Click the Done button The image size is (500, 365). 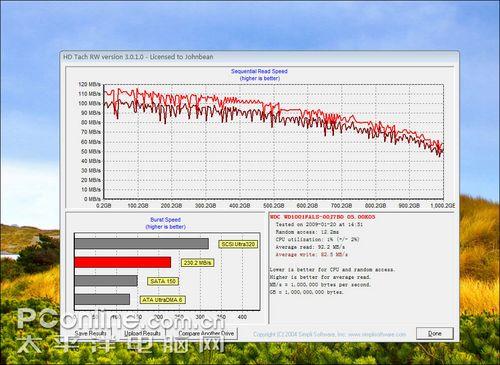(435, 333)
